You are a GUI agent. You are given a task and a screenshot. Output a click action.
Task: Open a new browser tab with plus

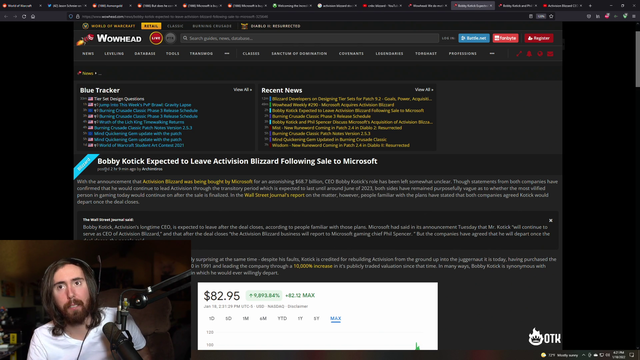click(590, 6)
